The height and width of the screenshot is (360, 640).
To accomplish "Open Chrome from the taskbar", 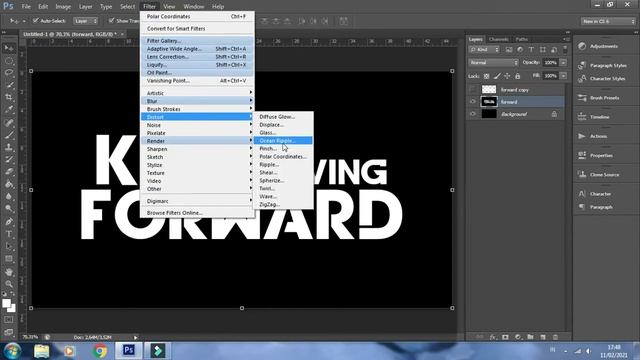I will pos(99,351).
